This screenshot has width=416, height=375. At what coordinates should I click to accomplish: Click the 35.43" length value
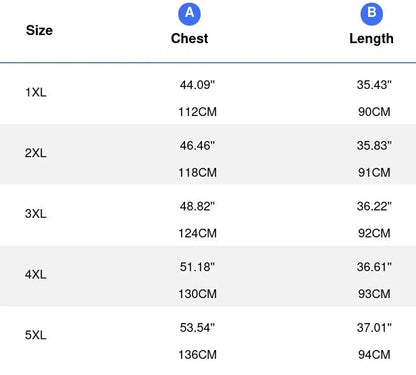(x=374, y=85)
